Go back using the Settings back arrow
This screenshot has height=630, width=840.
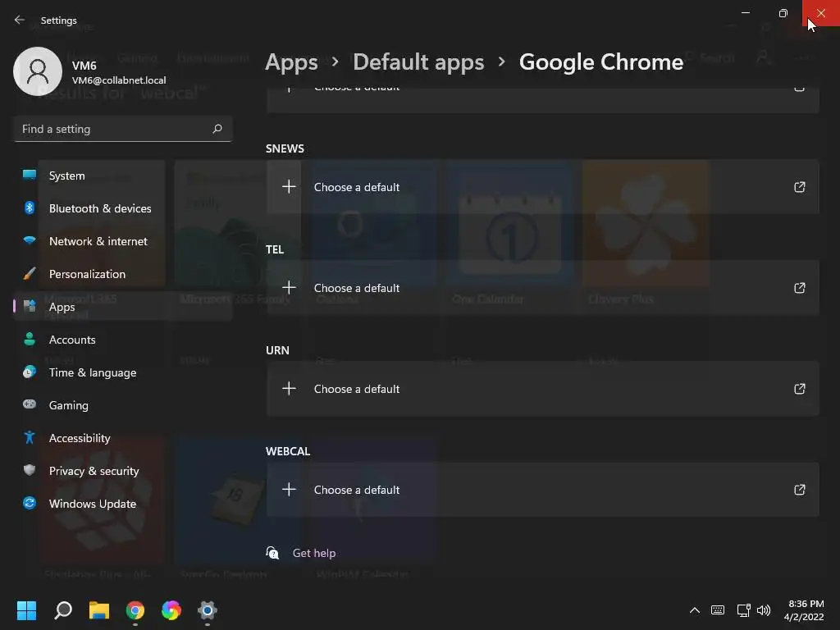tap(20, 20)
